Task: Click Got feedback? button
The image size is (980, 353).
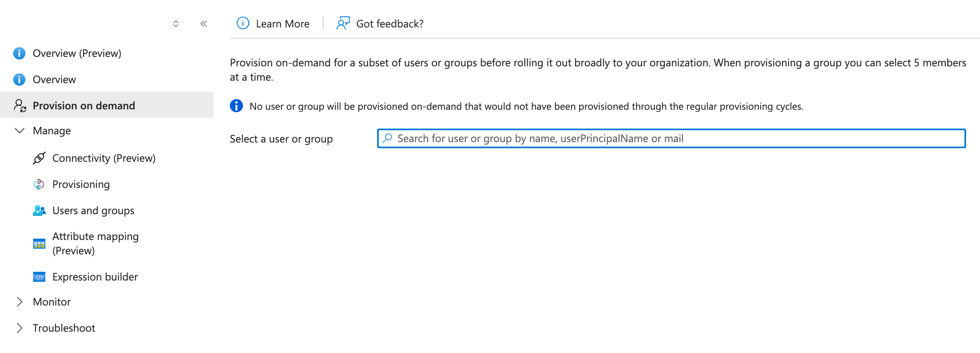Action: [389, 24]
